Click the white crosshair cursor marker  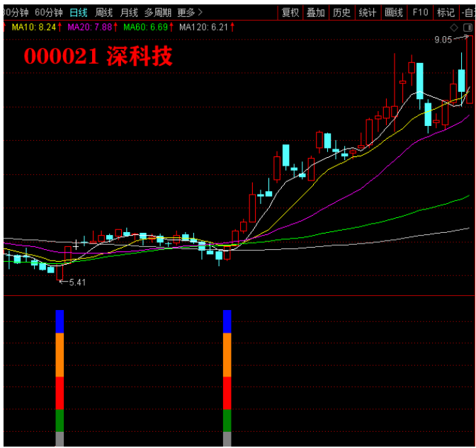tap(76, 245)
